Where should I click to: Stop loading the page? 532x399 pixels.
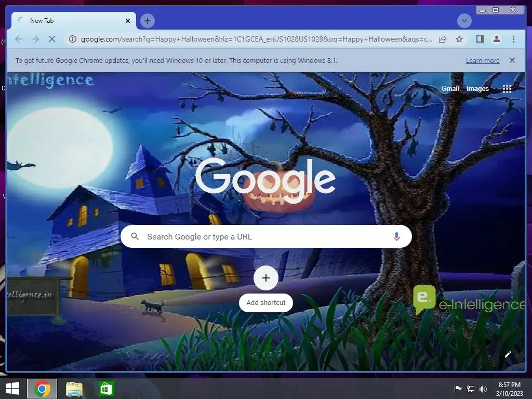[x=51, y=39]
